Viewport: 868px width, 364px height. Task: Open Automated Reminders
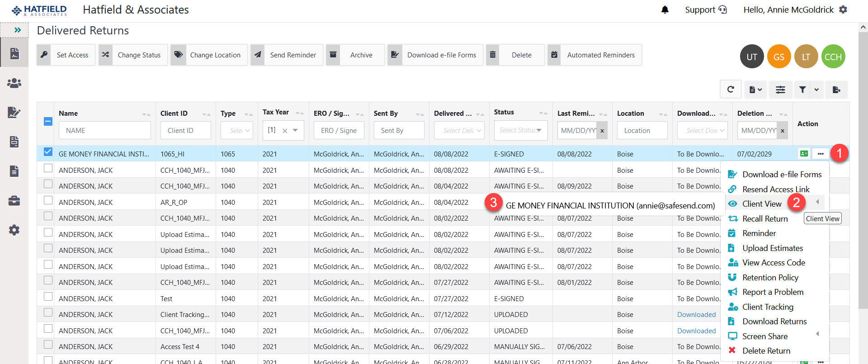click(594, 55)
